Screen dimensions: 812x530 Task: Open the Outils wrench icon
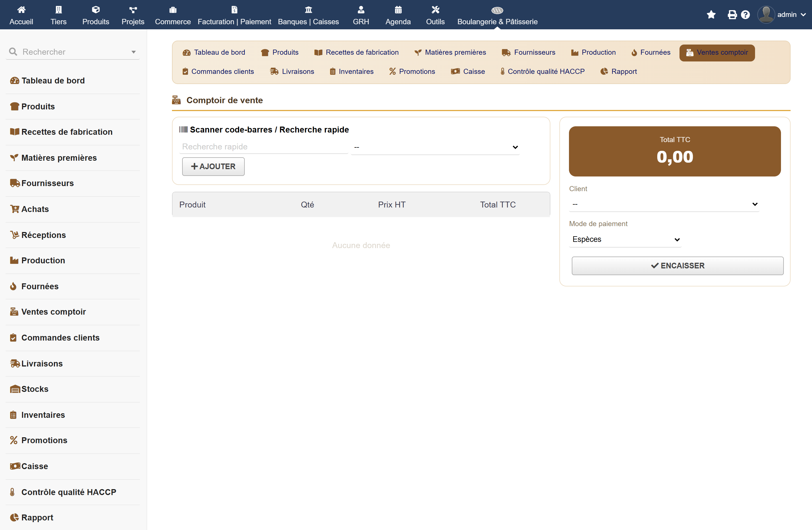(435, 10)
